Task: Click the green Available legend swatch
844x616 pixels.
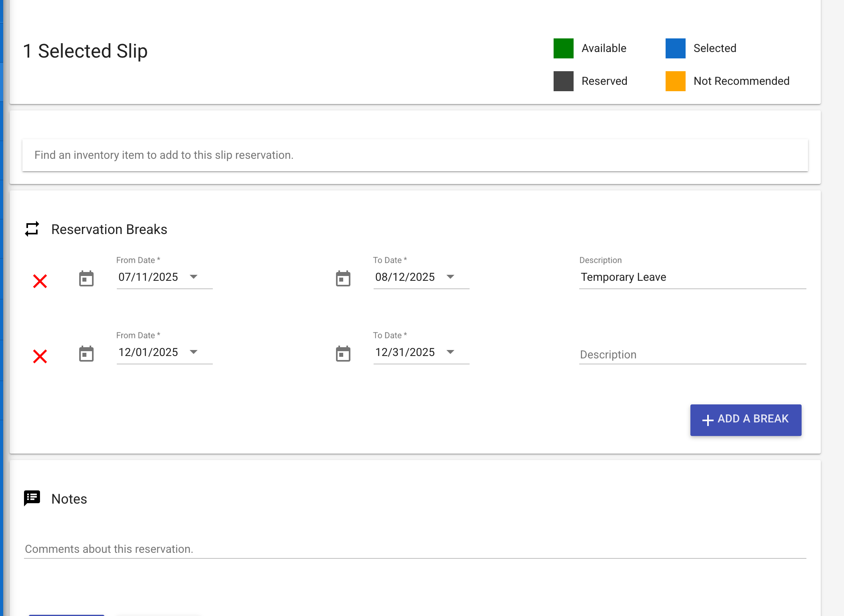Action: tap(564, 48)
